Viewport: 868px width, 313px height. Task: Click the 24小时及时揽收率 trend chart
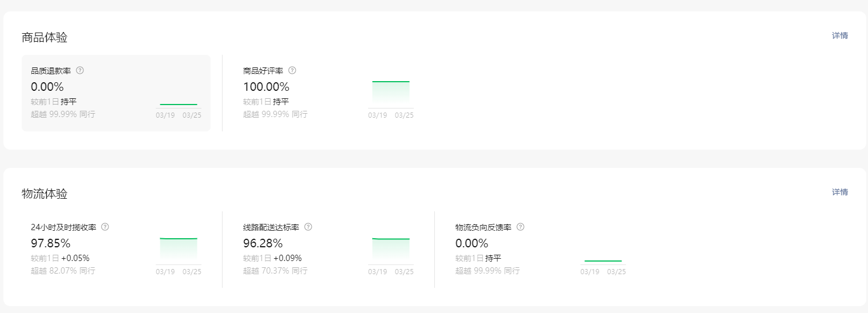pos(179,250)
